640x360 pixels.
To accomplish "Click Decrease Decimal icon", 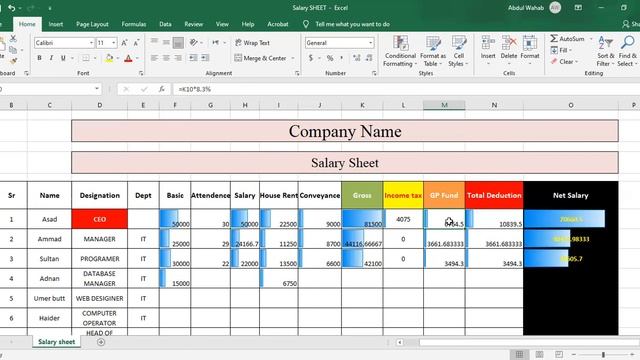I will click(x=369, y=58).
